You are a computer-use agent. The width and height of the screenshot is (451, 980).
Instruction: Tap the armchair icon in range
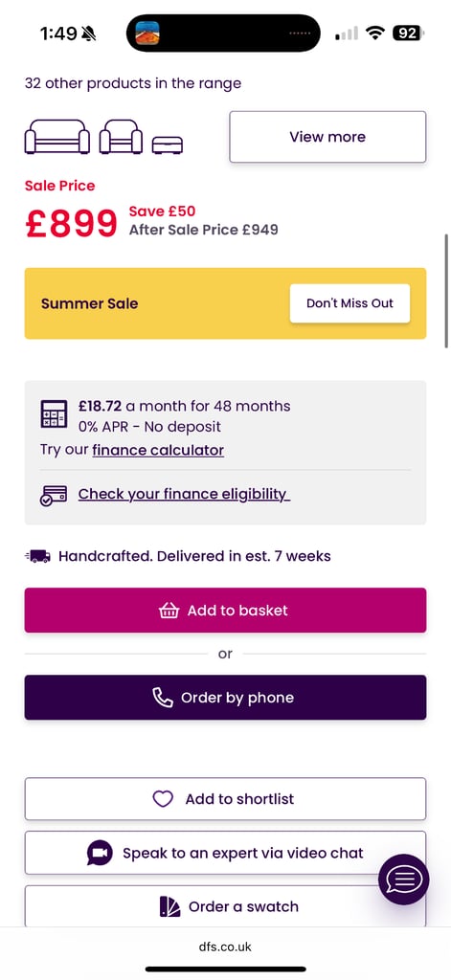pyautogui.click(x=121, y=136)
